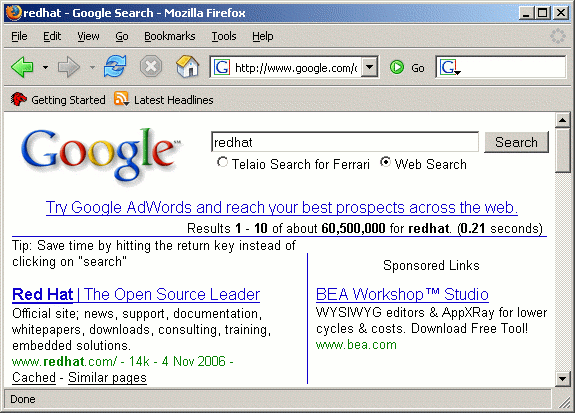The image size is (575, 413).
Task: Open the BEA Workshop Studio sponsored link
Action: (x=402, y=295)
